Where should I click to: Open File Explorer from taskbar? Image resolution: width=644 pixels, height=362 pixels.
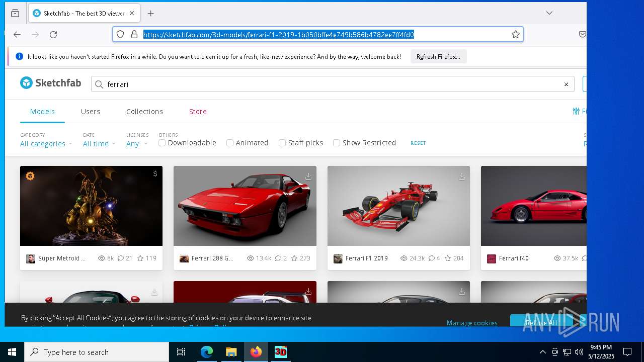click(231, 352)
